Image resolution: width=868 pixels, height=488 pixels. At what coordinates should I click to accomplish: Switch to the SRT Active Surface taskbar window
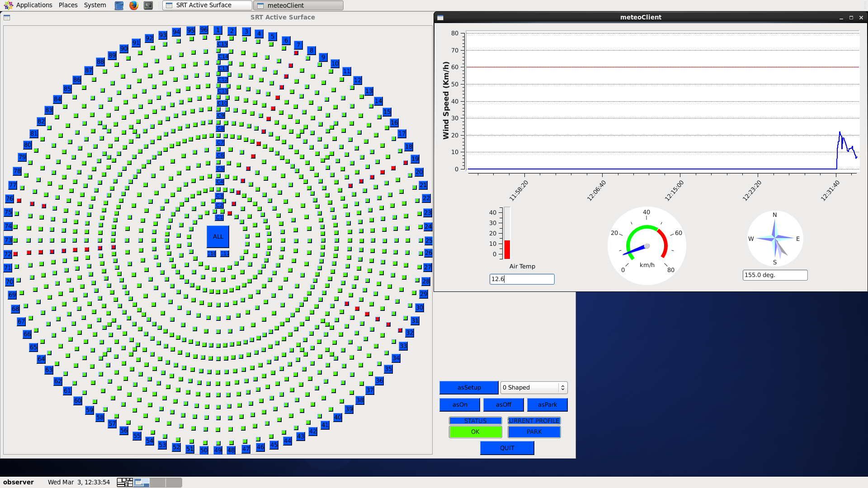(208, 5)
